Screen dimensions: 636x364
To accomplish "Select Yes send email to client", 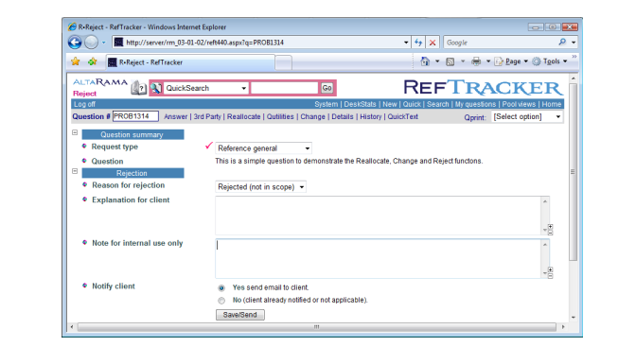I will point(221,288).
